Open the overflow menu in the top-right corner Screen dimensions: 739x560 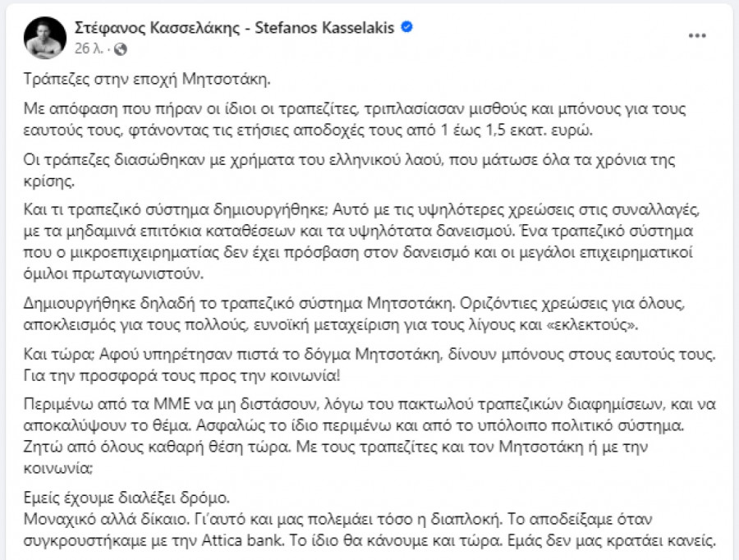(699, 35)
